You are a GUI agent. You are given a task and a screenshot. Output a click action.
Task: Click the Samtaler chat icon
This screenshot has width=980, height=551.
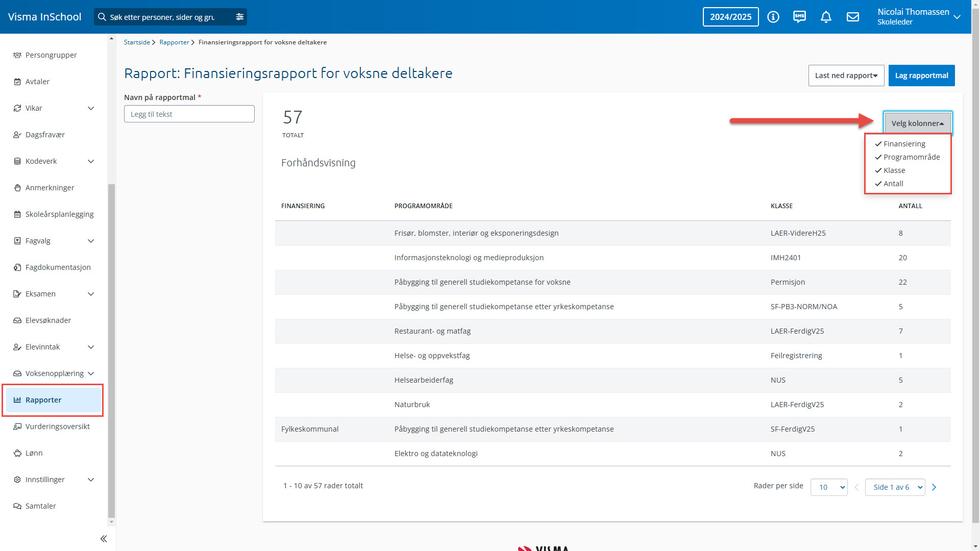point(17,506)
